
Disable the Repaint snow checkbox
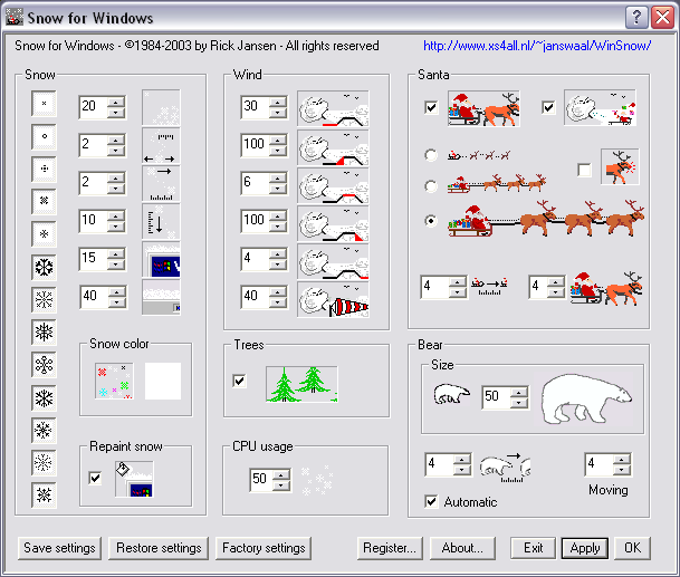point(95,478)
